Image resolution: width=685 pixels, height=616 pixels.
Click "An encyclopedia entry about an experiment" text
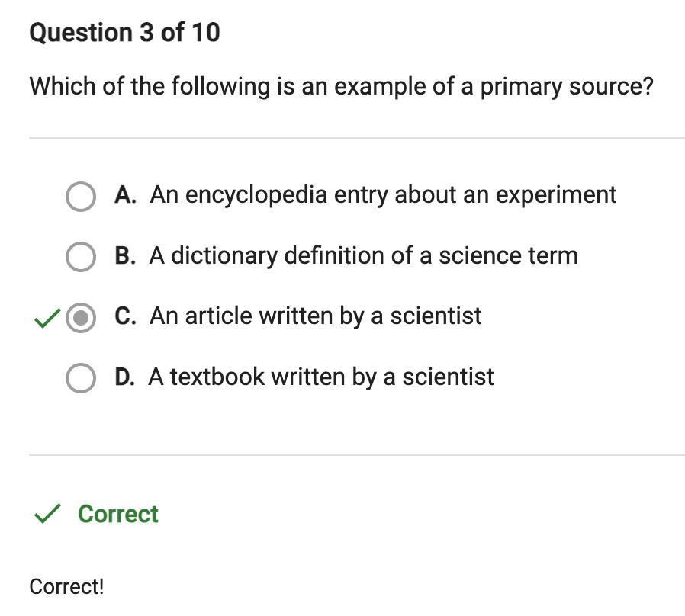[x=383, y=195]
